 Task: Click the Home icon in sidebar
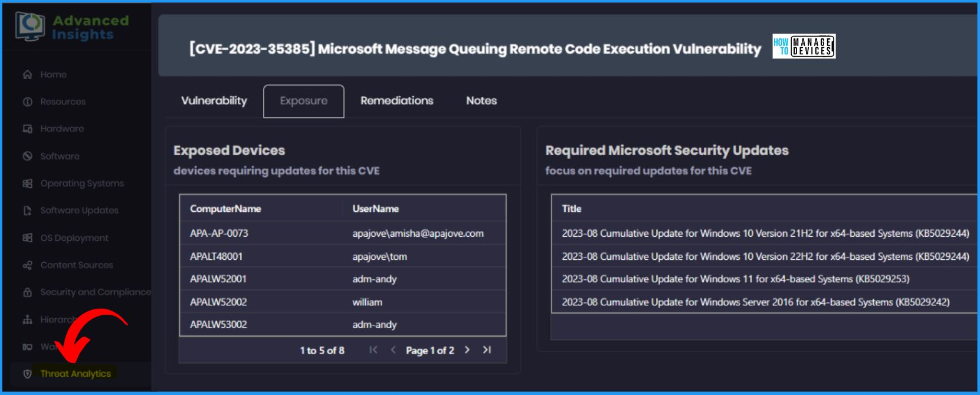coord(27,74)
